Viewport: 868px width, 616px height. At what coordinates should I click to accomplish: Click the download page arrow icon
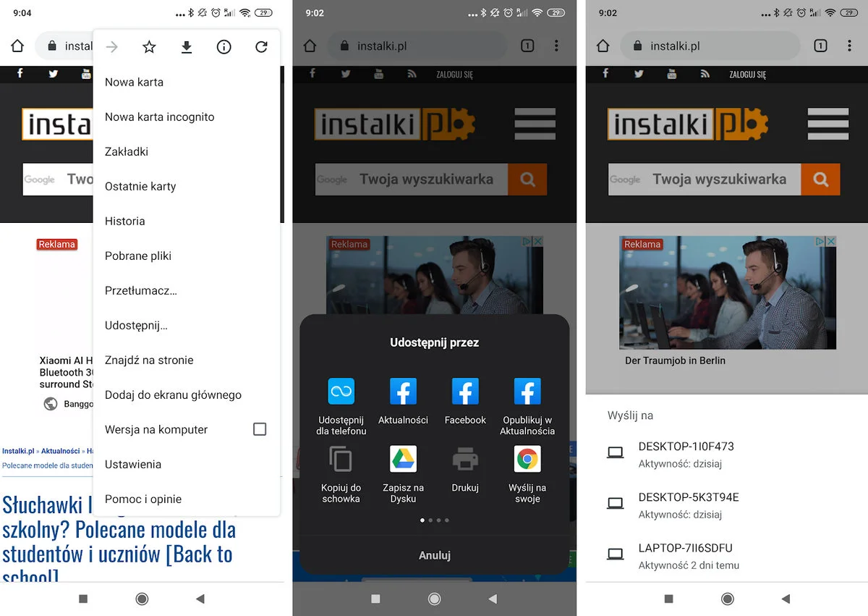click(x=187, y=47)
